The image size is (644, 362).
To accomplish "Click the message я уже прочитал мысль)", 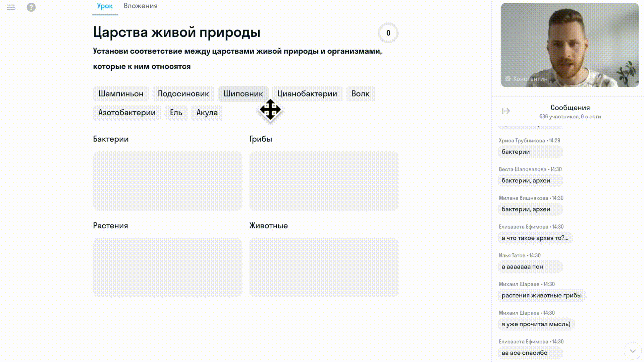I will coord(536,324).
